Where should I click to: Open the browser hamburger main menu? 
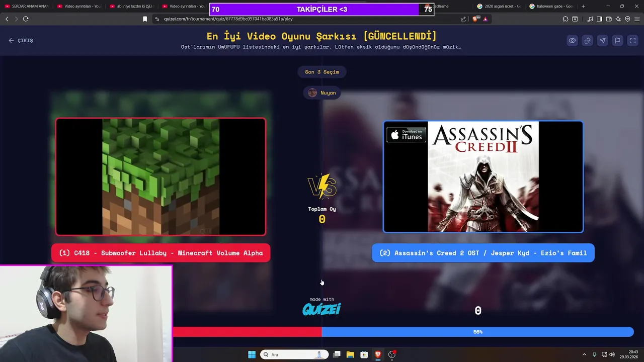coord(637,19)
